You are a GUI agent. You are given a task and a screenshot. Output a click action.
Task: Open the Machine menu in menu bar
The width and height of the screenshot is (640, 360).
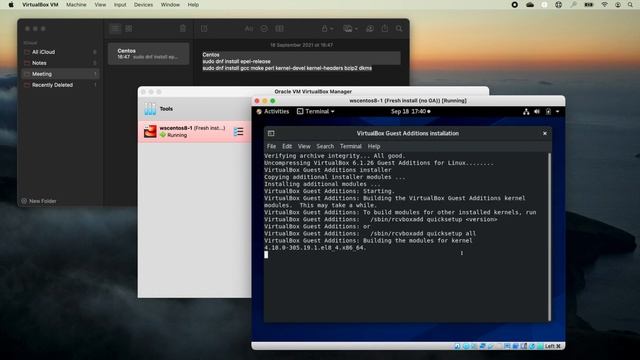pos(76,5)
